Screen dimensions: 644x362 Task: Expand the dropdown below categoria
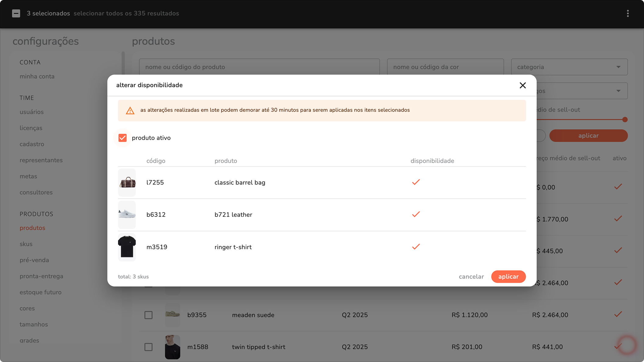pos(582,91)
